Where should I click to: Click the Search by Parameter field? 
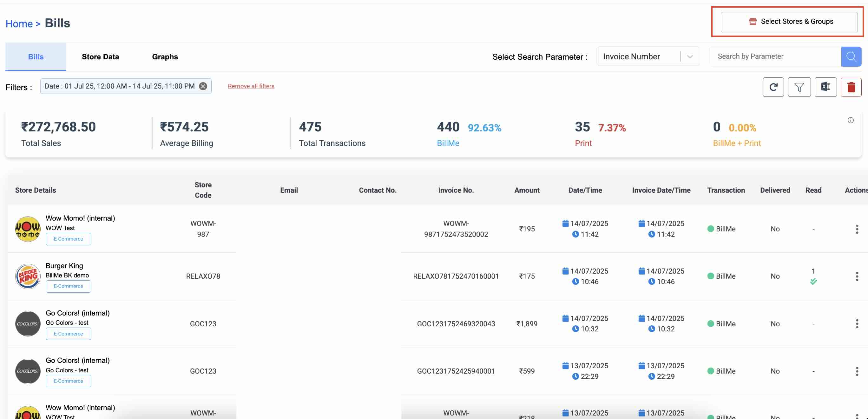point(775,57)
